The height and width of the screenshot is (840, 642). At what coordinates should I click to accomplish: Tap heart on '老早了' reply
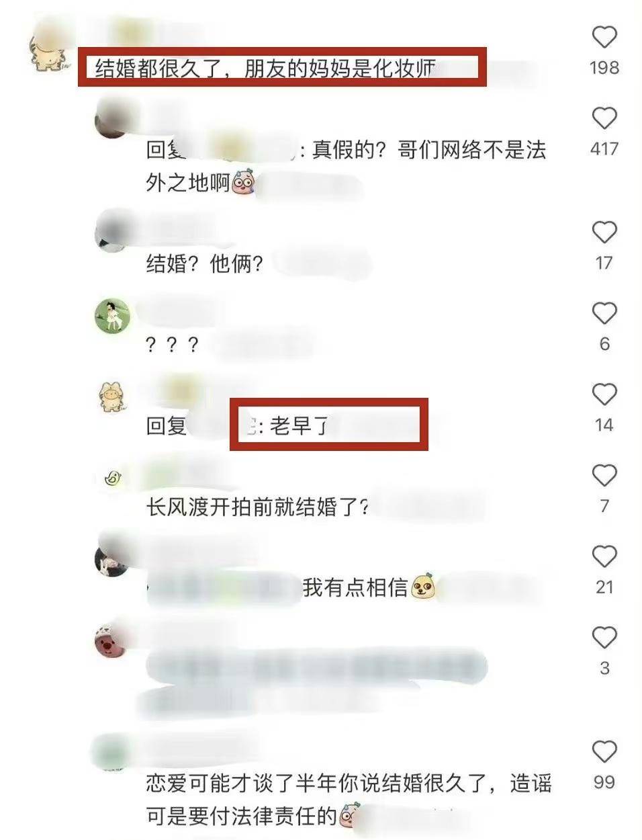pos(604,394)
